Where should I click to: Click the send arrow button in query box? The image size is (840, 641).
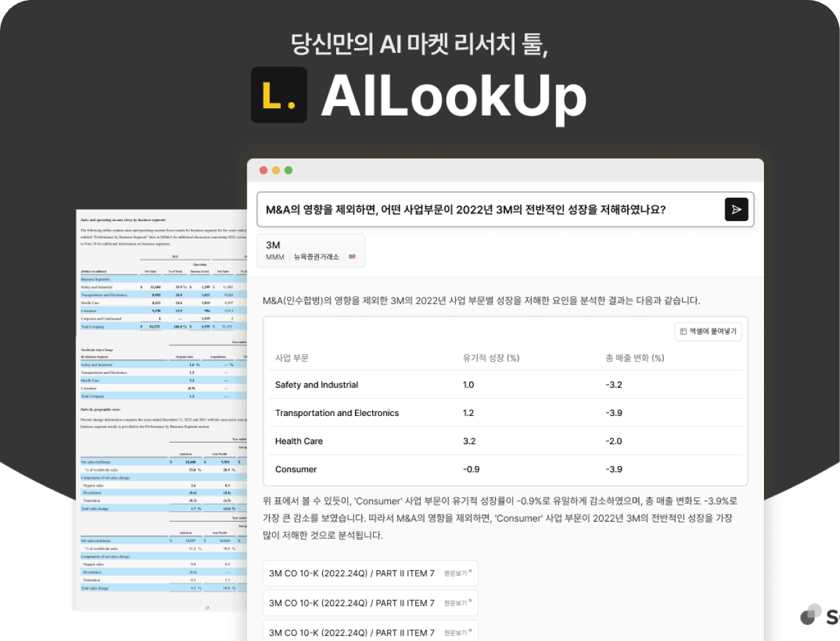pos(736,210)
